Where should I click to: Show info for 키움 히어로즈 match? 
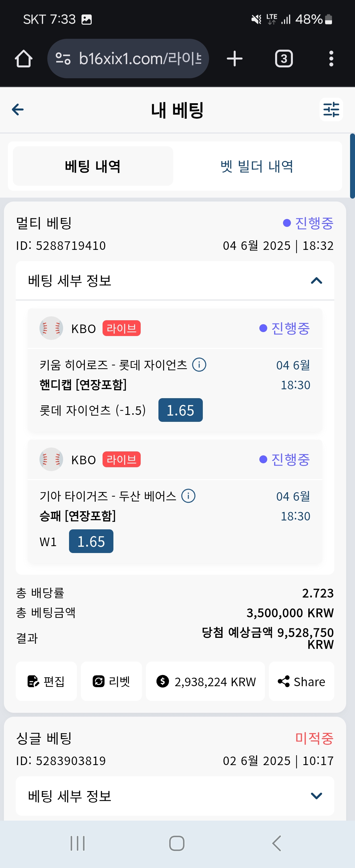(x=199, y=365)
